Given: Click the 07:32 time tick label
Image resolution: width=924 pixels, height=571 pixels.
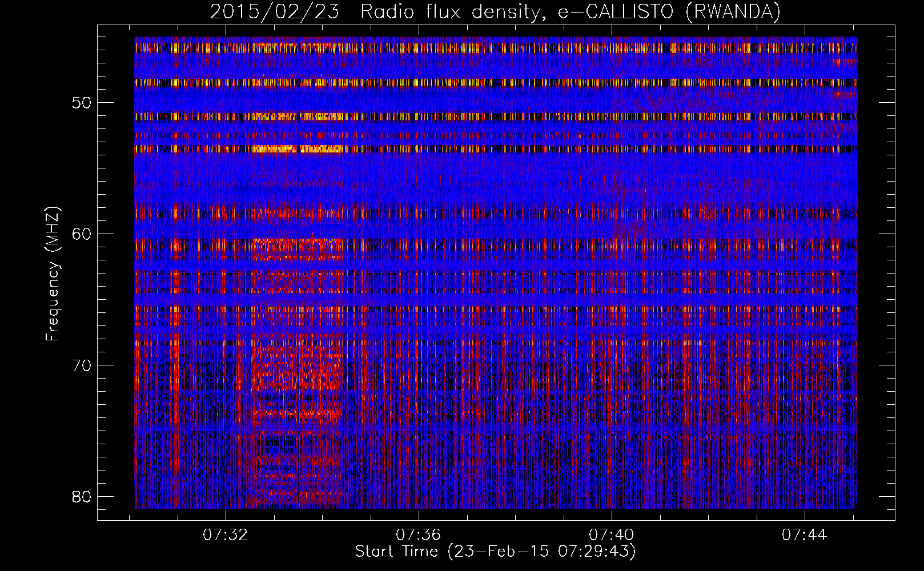Looking at the screenshot, I should coord(226,535).
